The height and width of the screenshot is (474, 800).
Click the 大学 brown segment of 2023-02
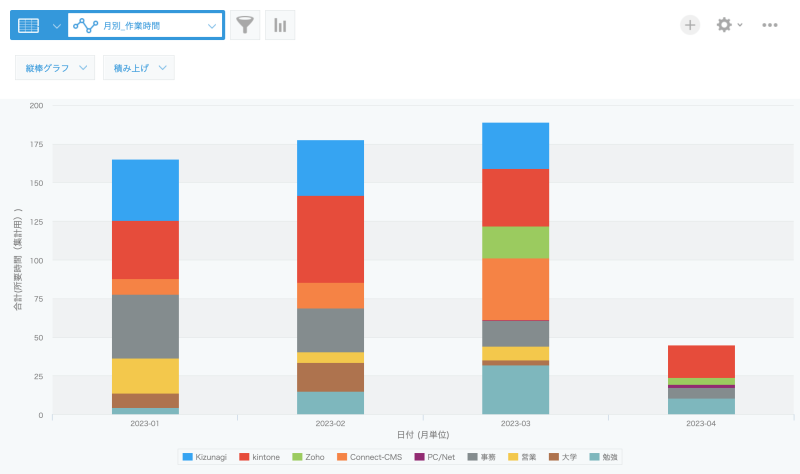[x=331, y=378]
